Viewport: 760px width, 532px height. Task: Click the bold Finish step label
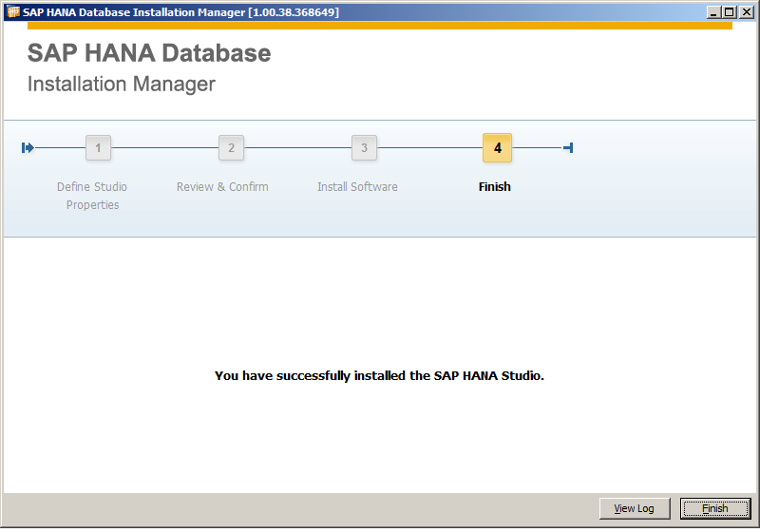[x=494, y=187]
